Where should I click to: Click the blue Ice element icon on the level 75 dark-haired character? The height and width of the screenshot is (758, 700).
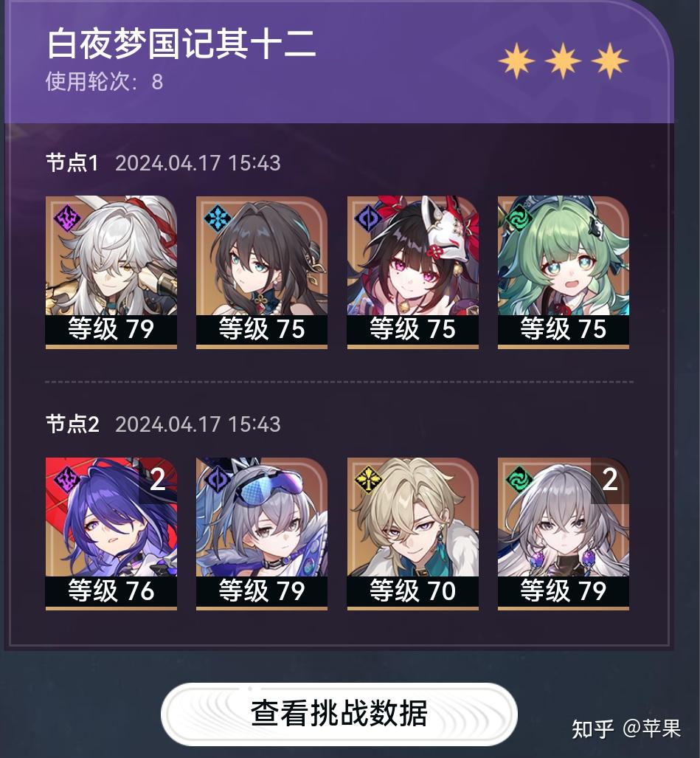[x=218, y=218]
